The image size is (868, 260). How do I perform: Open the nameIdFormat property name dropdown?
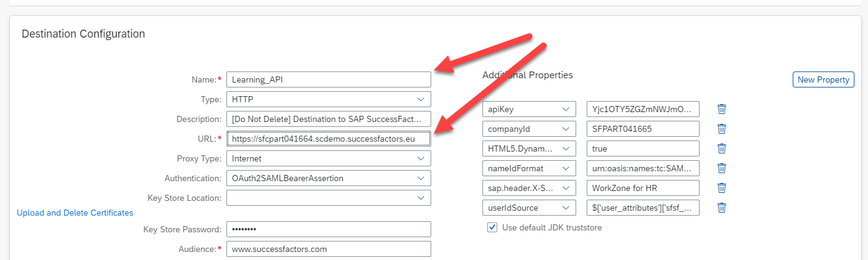[x=566, y=168]
